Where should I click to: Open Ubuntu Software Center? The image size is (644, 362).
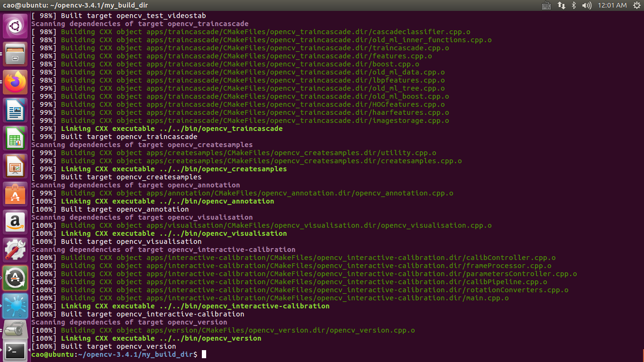[x=15, y=195]
